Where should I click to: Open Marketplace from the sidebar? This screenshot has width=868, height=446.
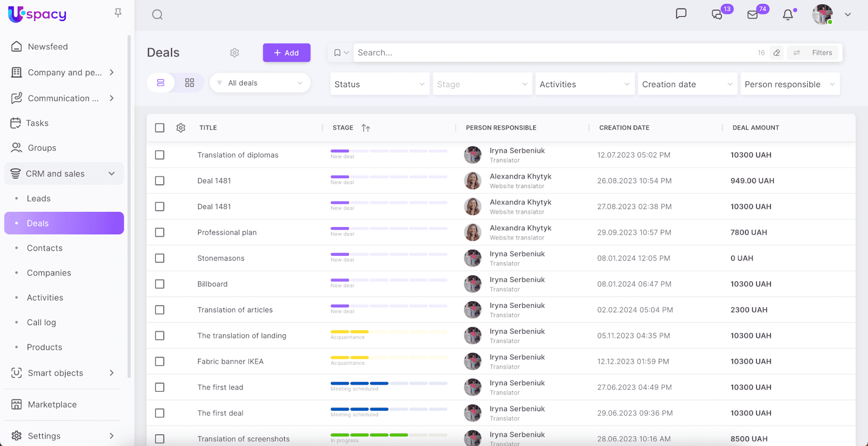(52, 405)
